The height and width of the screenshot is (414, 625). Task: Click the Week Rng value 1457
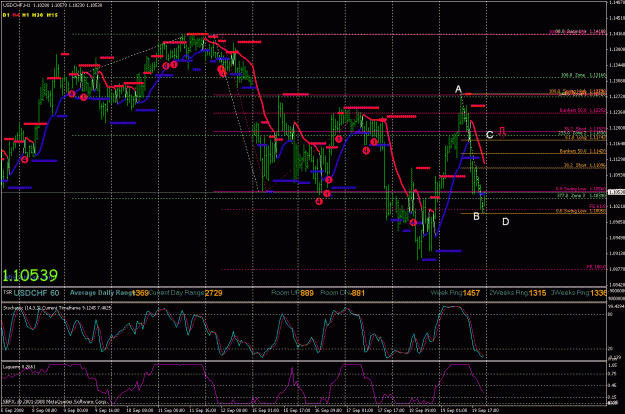[471, 293]
